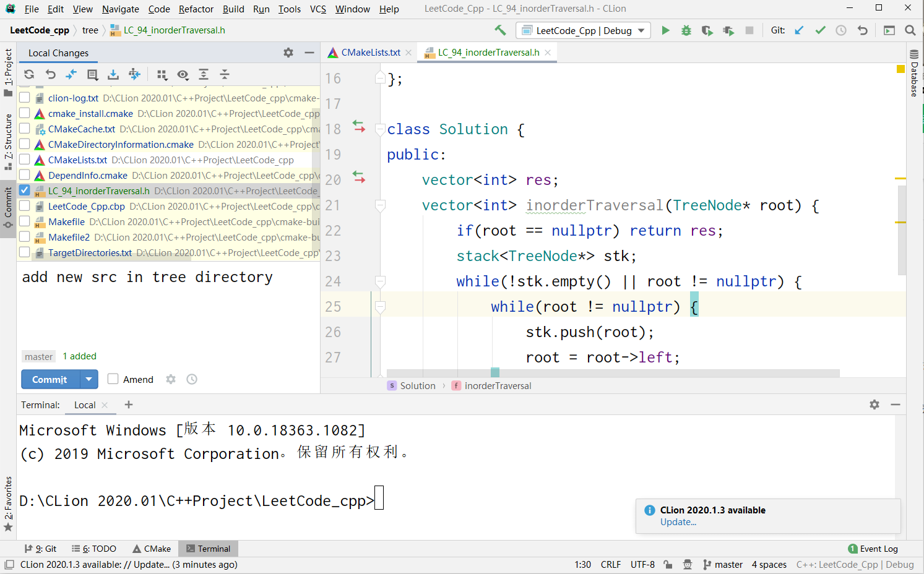This screenshot has width=924, height=574.
Task: Click Git update project arrow
Action: click(799, 30)
